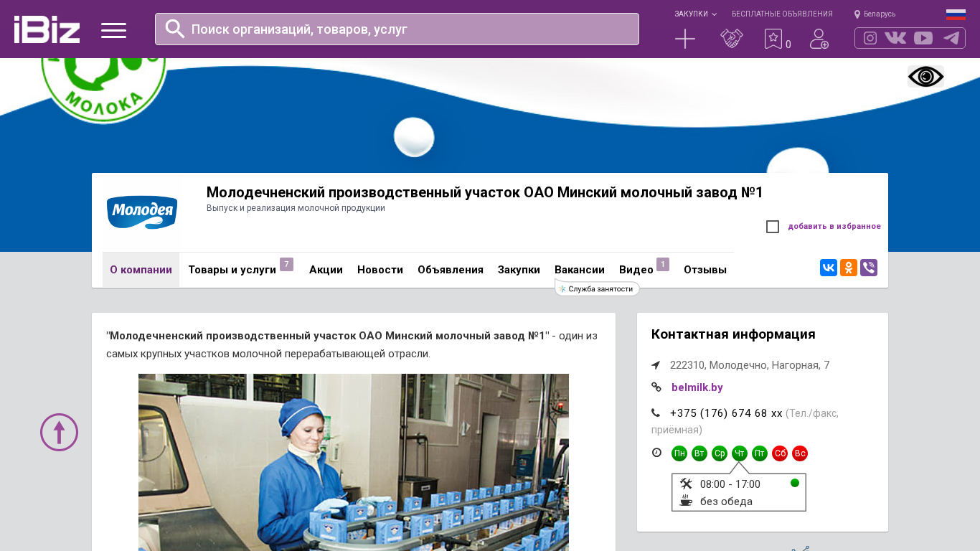Click the search magnifier icon
This screenshot has height=551, width=980.
pos(175,29)
